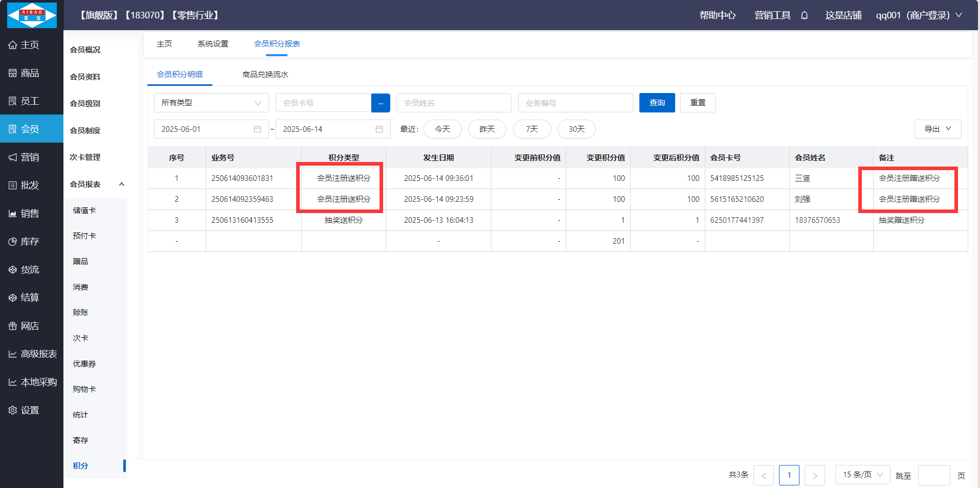The image size is (980, 488).
Task: Click the start date calendar icon
Action: pyautogui.click(x=257, y=129)
